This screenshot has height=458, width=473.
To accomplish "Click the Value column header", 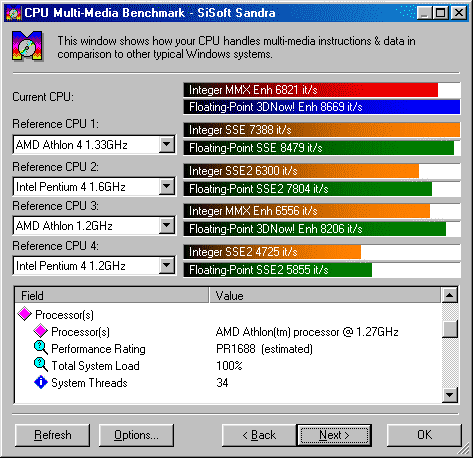I will pyautogui.click(x=325, y=295).
